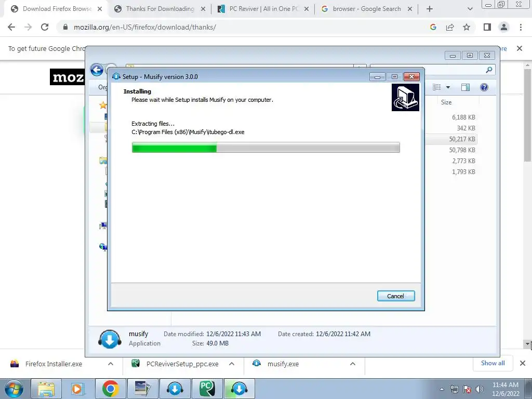This screenshot has width=532, height=399.
Task: Open Windows Media Player from taskbar
Action: 78,389
